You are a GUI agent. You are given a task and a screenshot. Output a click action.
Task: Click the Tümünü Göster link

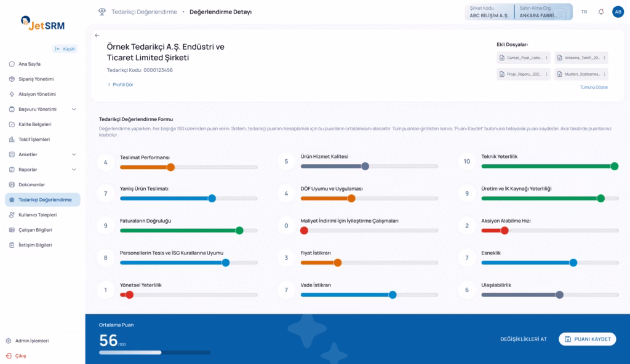pyautogui.click(x=594, y=87)
